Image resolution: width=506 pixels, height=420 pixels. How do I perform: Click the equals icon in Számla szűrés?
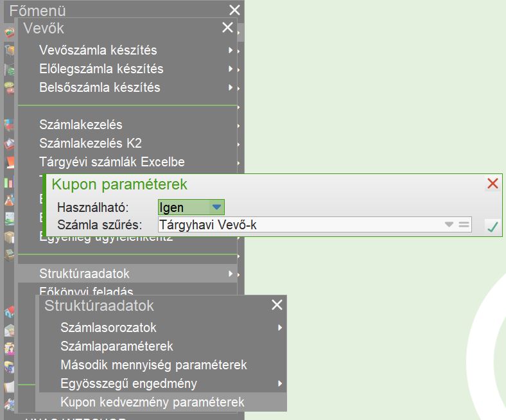coord(464,224)
